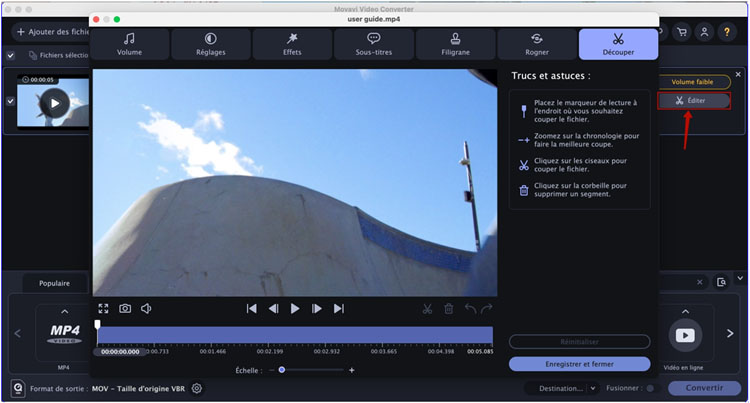This screenshot has height=403, width=750.
Task: Select the Populaire format tab
Action: (x=55, y=283)
